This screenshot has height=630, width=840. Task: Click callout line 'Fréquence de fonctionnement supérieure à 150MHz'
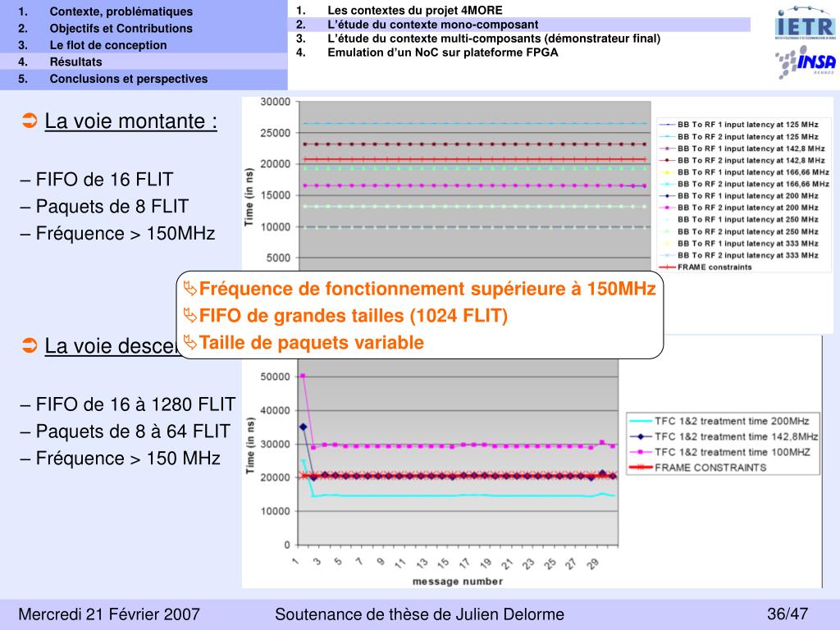[x=427, y=289]
